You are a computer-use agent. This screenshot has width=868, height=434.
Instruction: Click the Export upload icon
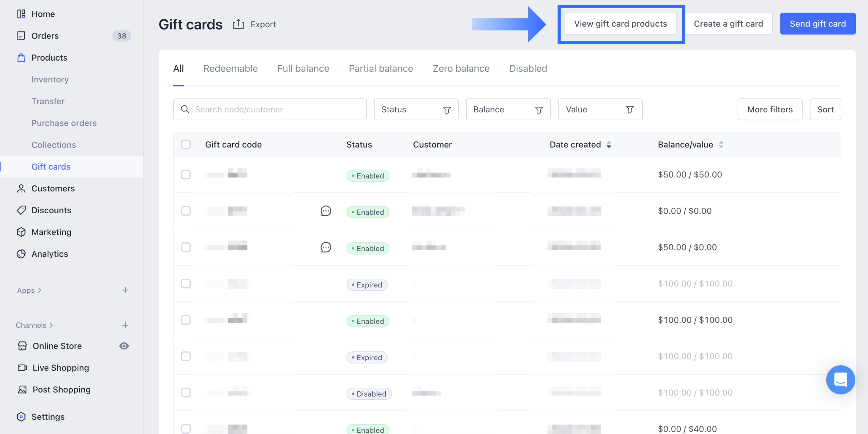pos(238,24)
